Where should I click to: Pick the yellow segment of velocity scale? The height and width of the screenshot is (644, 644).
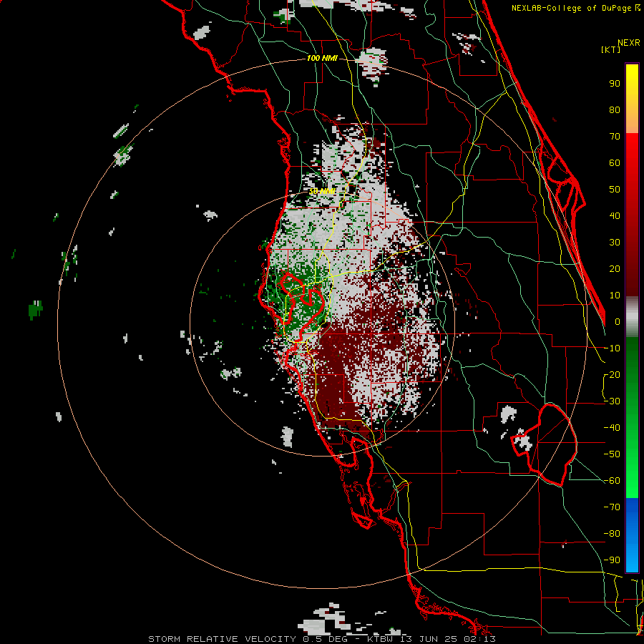point(632,99)
